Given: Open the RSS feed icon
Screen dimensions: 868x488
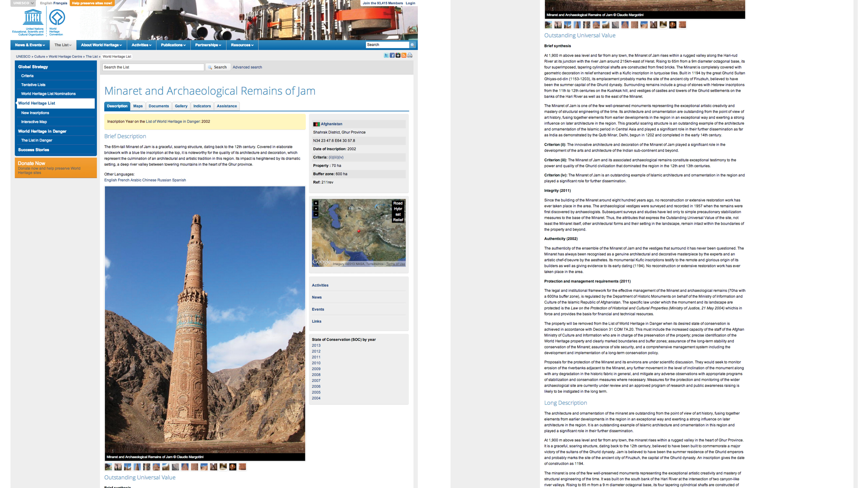Looking at the screenshot, I should 404,56.
